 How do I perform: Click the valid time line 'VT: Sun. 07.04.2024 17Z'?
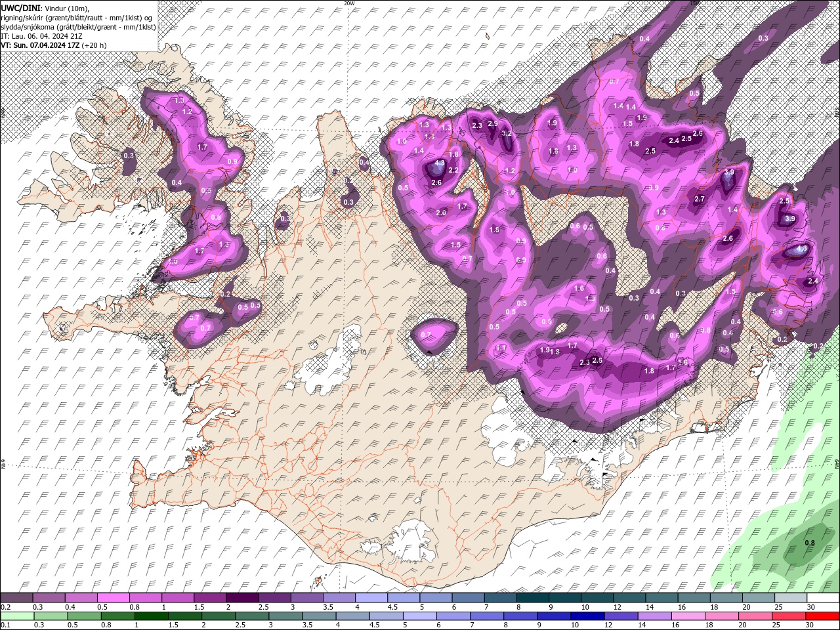[x=41, y=45]
